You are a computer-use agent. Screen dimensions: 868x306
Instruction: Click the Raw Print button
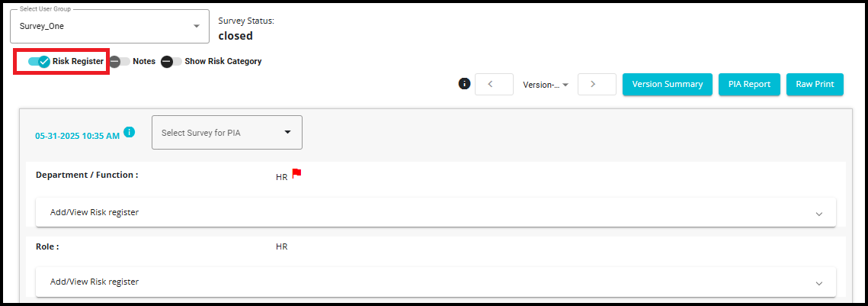click(x=815, y=85)
